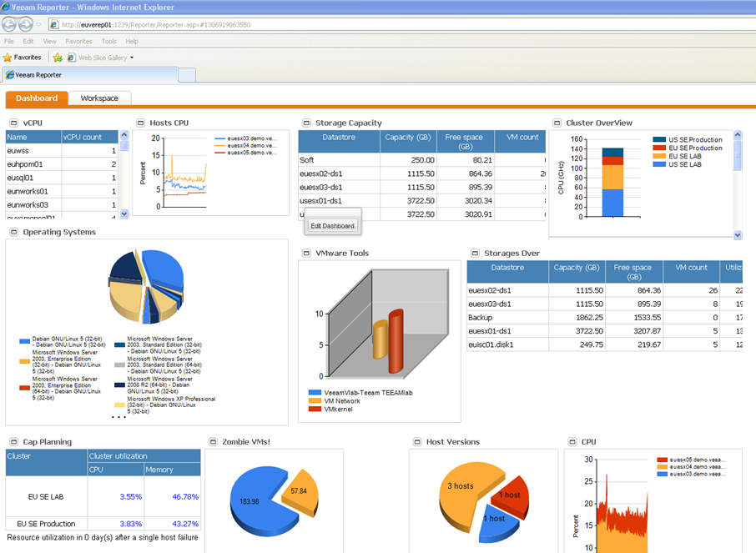Click the browser Back arrow button

[x=9, y=24]
